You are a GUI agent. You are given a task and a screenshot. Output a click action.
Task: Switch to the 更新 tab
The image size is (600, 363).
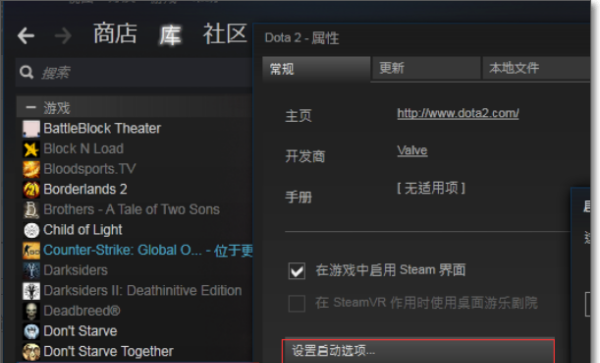click(x=426, y=68)
